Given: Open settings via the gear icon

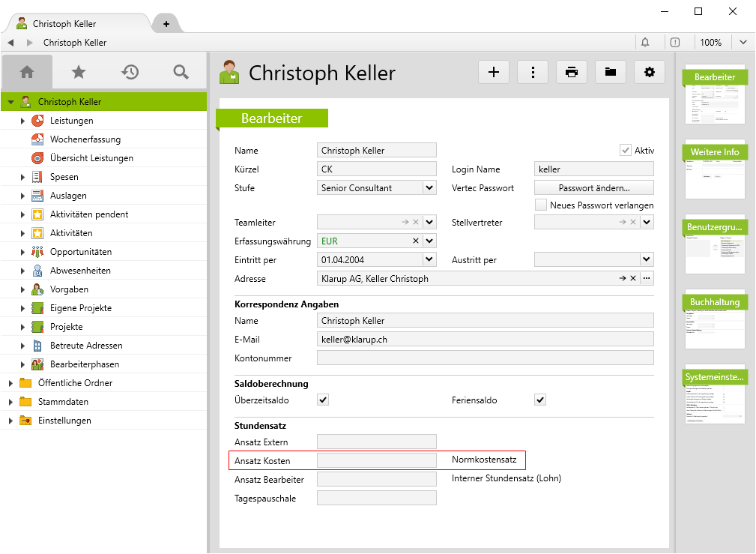Looking at the screenshot, I should click(x=650, y=72).
